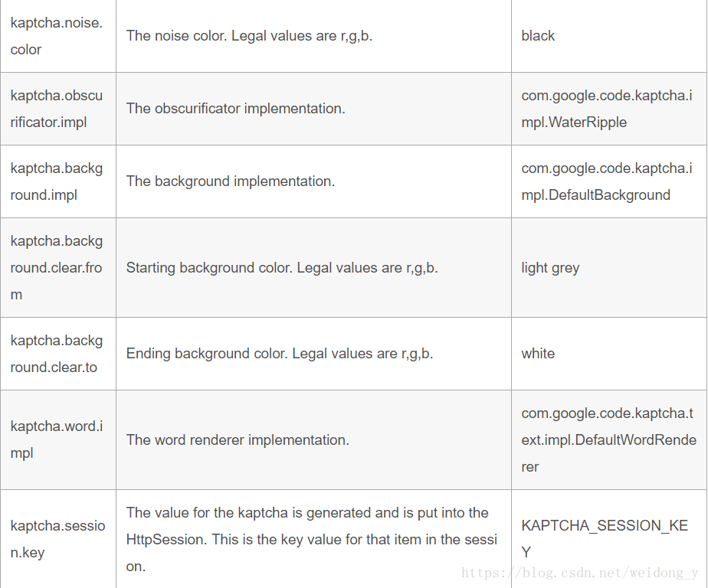Click the noise color description text
This screenshot has width=708, height=588.
(249, 36)
